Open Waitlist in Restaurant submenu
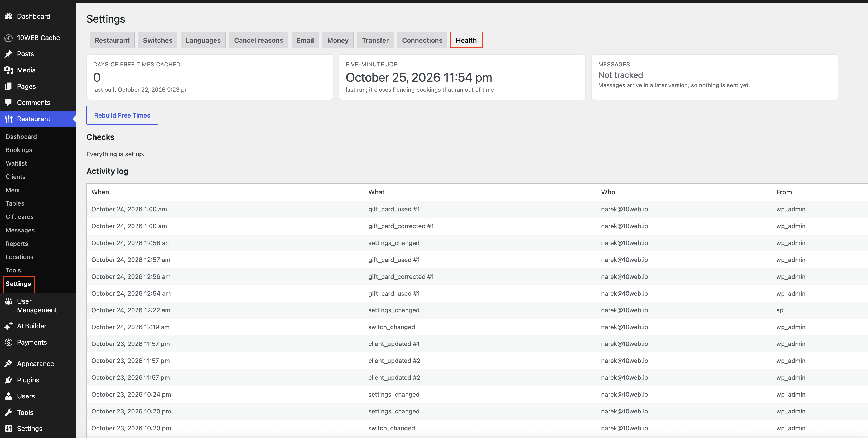868x438 pixels. (x=16, y=163)
